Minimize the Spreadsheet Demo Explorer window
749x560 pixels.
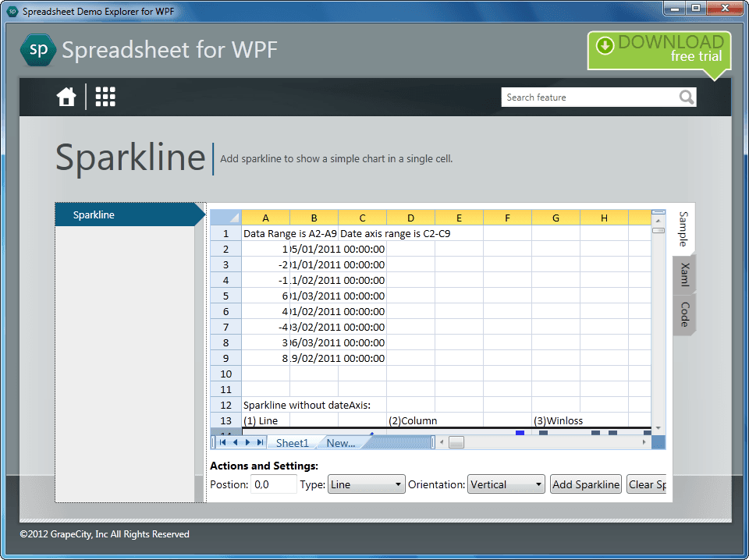point(675,8)
